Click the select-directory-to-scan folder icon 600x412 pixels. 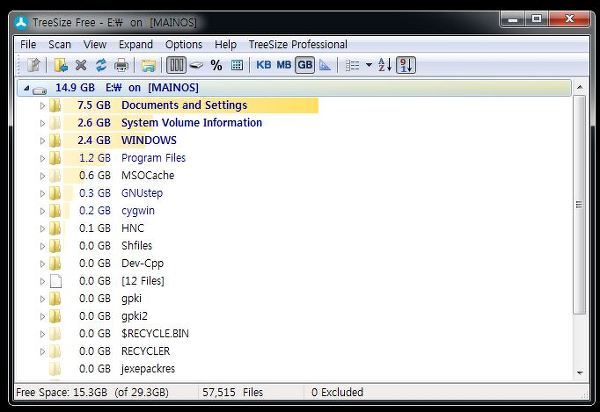click(60, 65)
